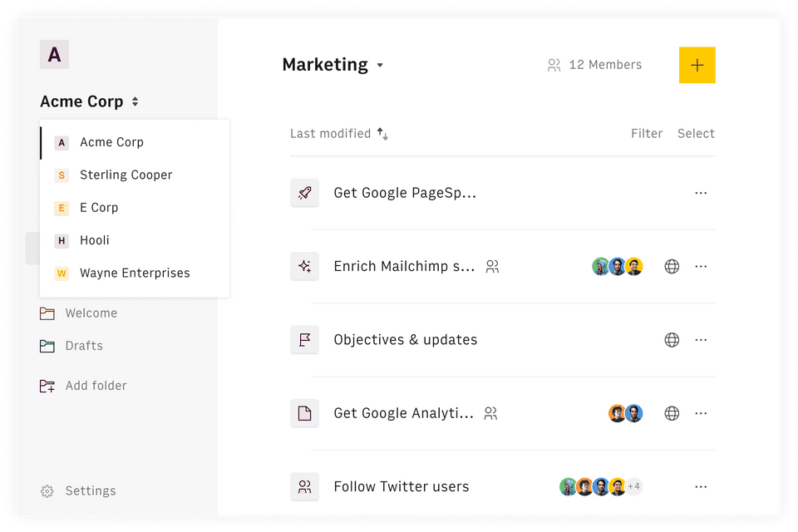Toggle the Last modified sort order arrows
The height and width of the screenshot is (532, 798).
382,134
